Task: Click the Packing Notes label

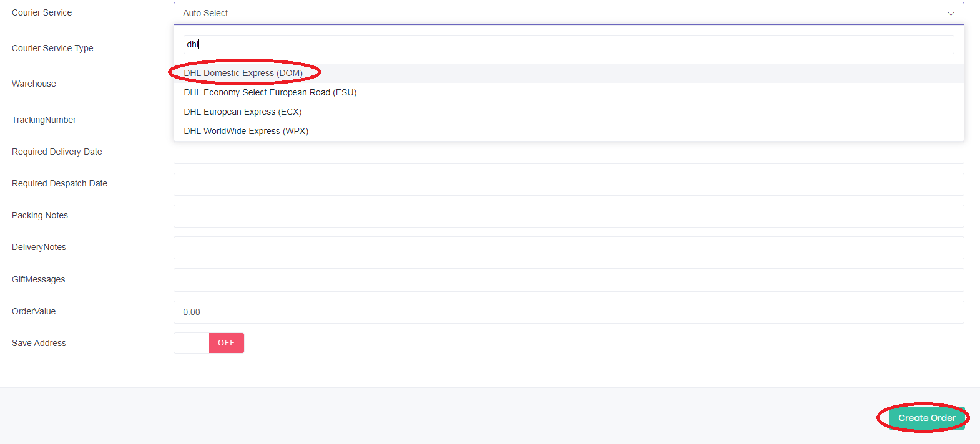Action: (x=40, y=215)
